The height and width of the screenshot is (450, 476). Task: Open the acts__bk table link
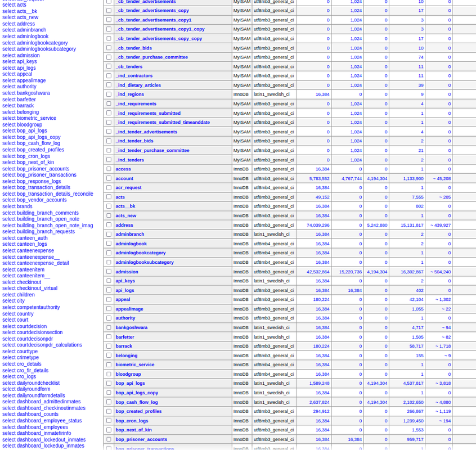coord(125,206)
